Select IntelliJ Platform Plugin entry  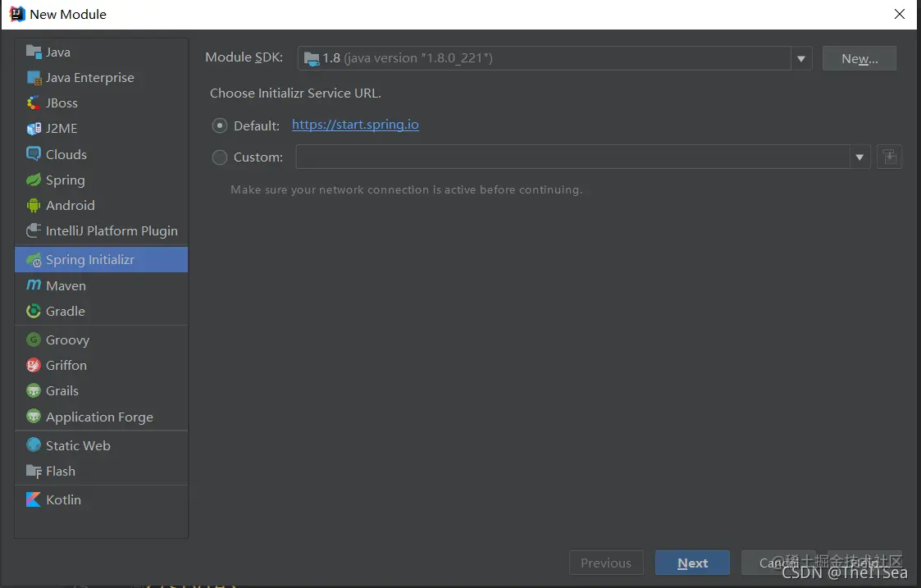coord(101,230)
